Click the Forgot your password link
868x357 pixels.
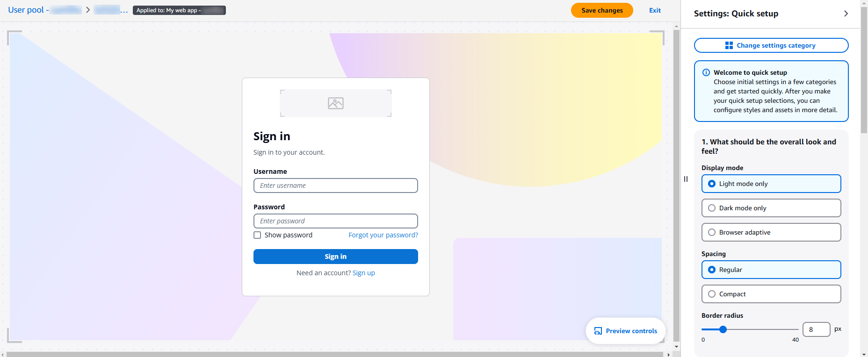383,235
